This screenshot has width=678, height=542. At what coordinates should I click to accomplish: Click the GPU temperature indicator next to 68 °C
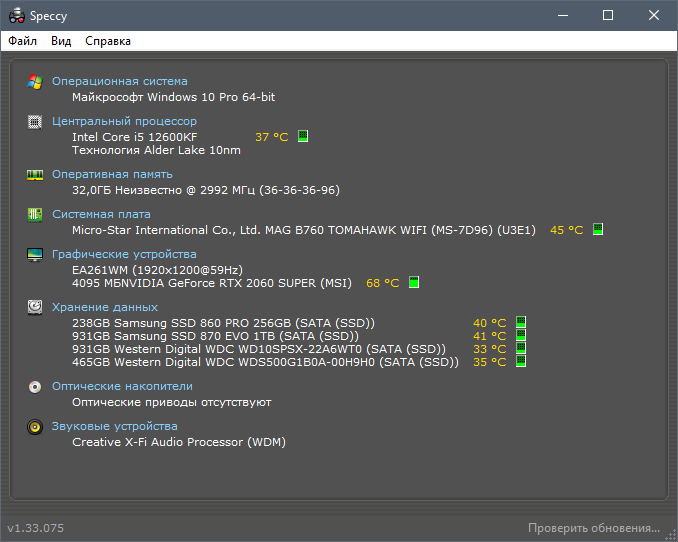[x=414, y=282]
